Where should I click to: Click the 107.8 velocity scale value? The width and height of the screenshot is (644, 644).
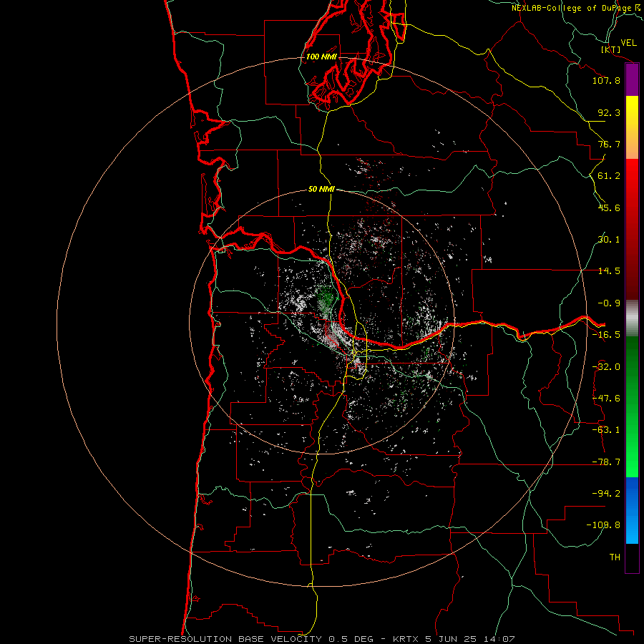[606, 80]
